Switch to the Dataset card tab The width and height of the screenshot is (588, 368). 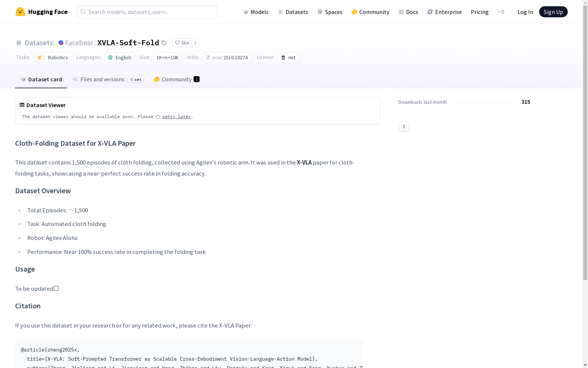[x=41, y=79]
